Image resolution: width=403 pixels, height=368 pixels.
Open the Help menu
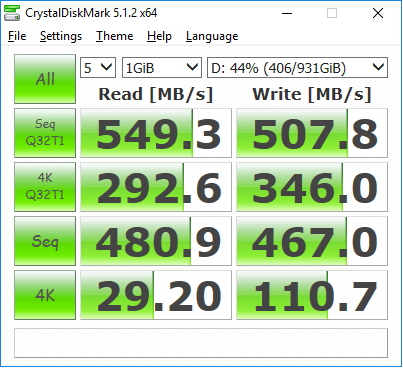(159, 36)
